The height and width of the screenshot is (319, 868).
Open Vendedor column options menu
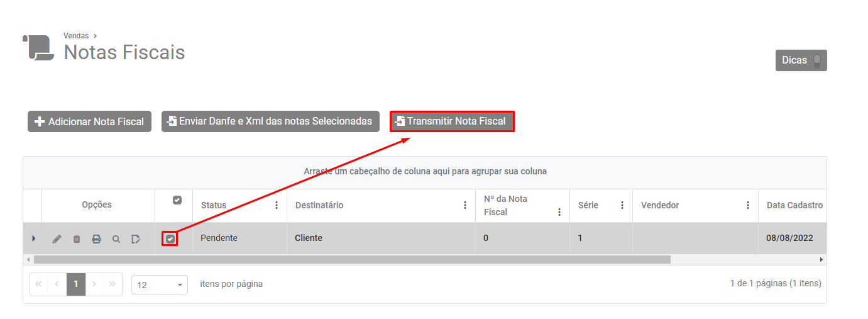(748, 205)
